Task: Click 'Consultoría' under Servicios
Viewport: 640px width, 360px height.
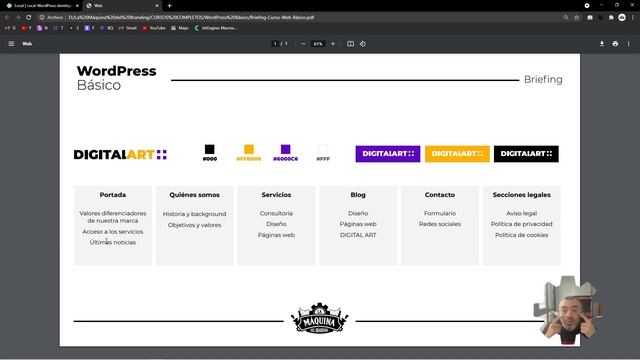Action: [x=276, y=213]
